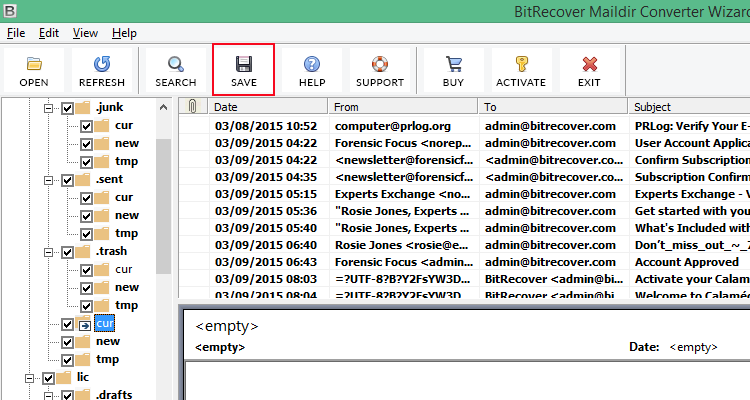Image resolution: width=750 pixels, height=400 pixels.
Task: Uncheck the .junk folder checkbox
Action: pyautogui.click(x=67, y=109)
